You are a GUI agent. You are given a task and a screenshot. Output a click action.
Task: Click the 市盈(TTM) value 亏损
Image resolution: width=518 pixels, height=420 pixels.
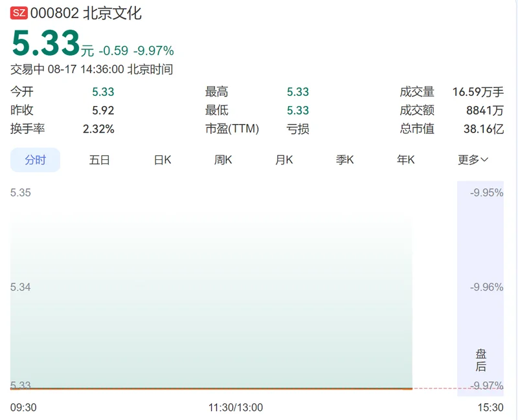(298, 129)
